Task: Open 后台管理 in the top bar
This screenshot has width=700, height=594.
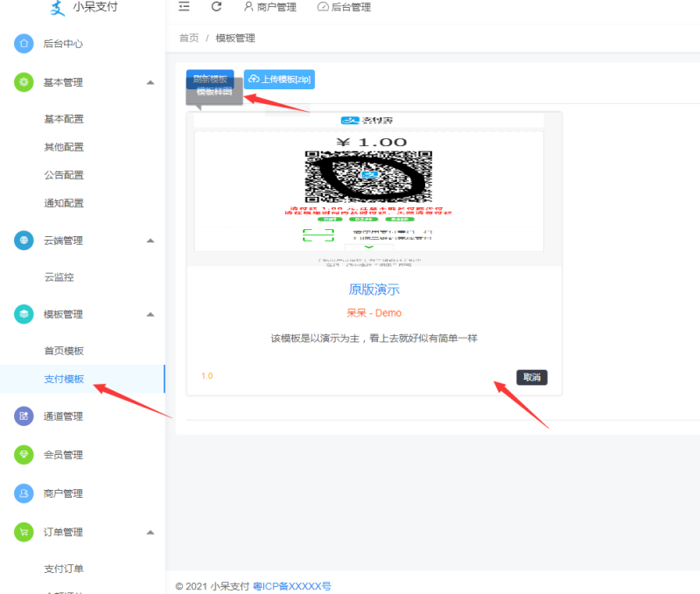Action: coord(344,7)
